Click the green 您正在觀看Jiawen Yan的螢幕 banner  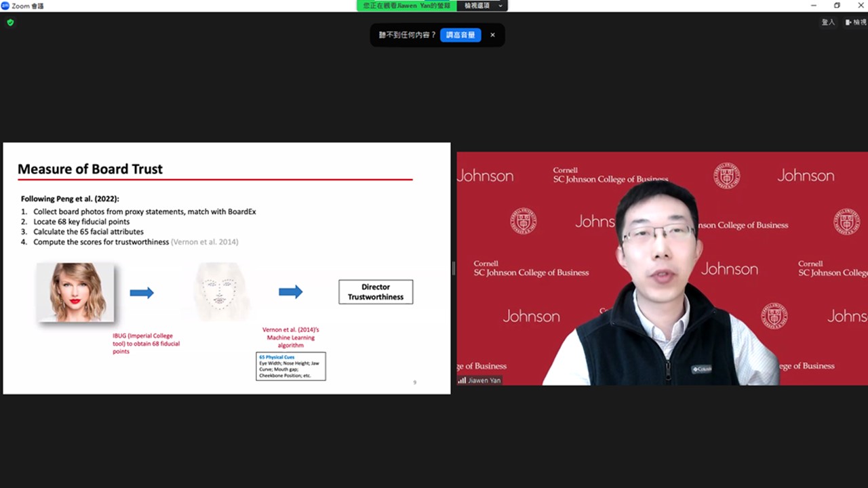[x=407, y=5]
